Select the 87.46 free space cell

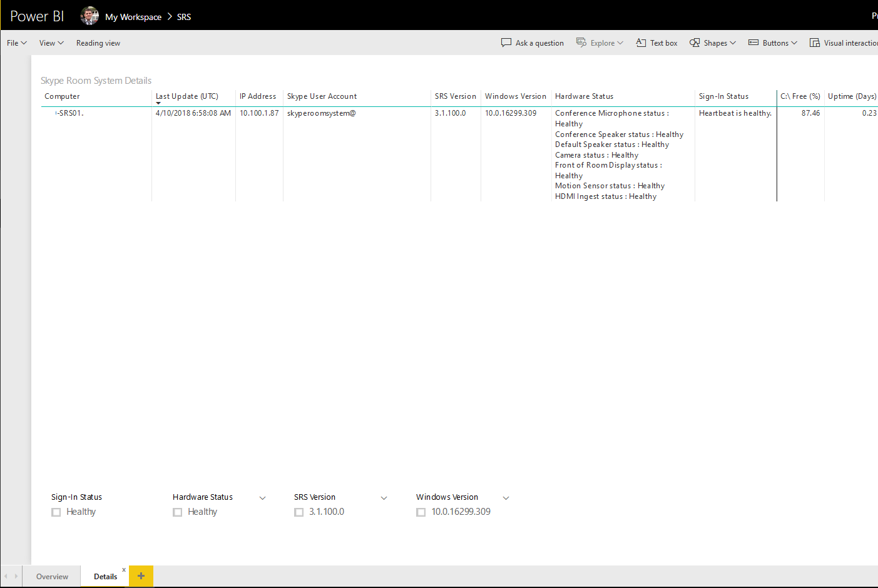coord(810,113)
